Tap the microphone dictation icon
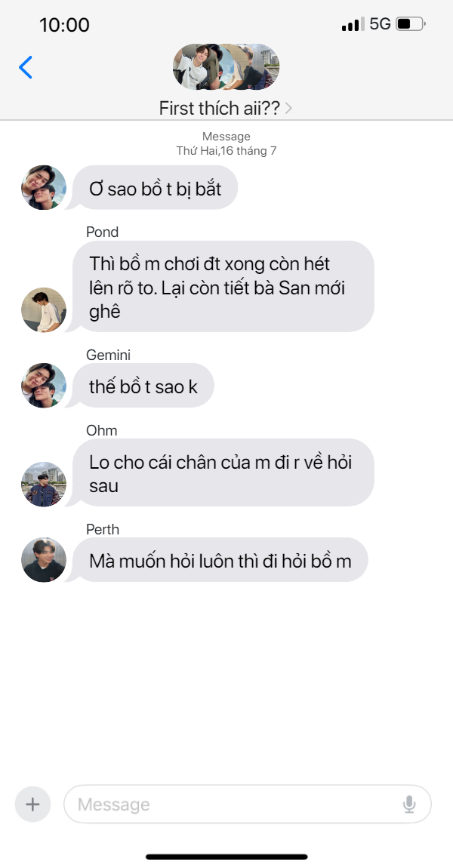Image resolution: width=453 pixels, height=868 pixels. coord(409,804)
